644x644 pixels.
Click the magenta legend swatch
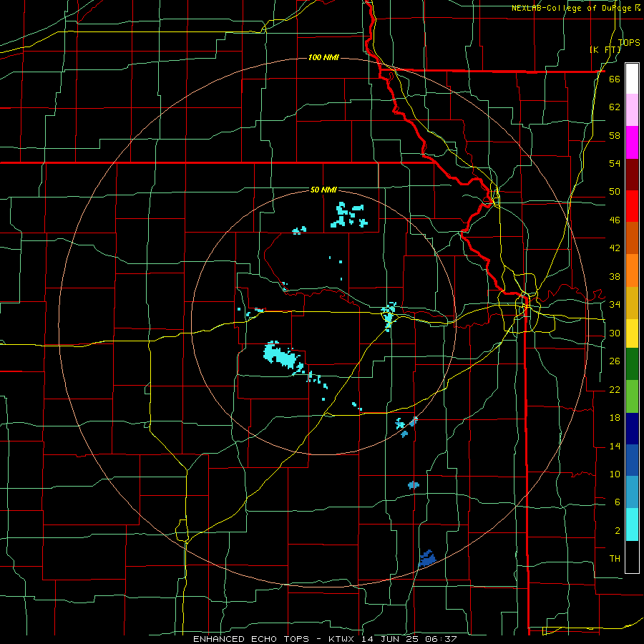tap(632, 142)
